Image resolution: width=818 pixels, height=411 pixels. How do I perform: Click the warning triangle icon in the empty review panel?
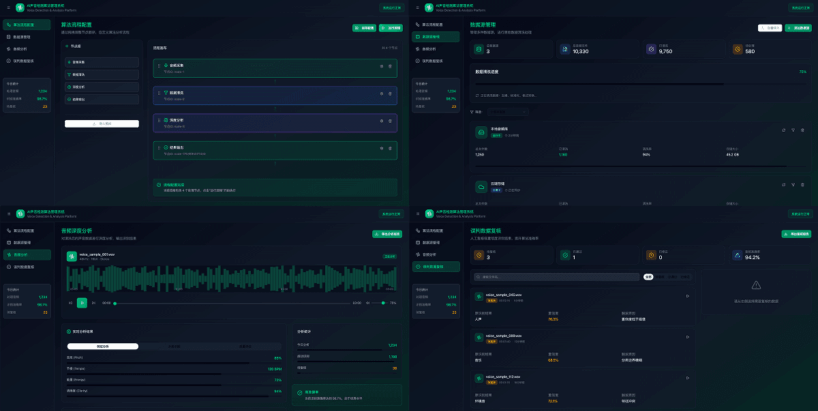pyautogui.click(x=756, y=285)
